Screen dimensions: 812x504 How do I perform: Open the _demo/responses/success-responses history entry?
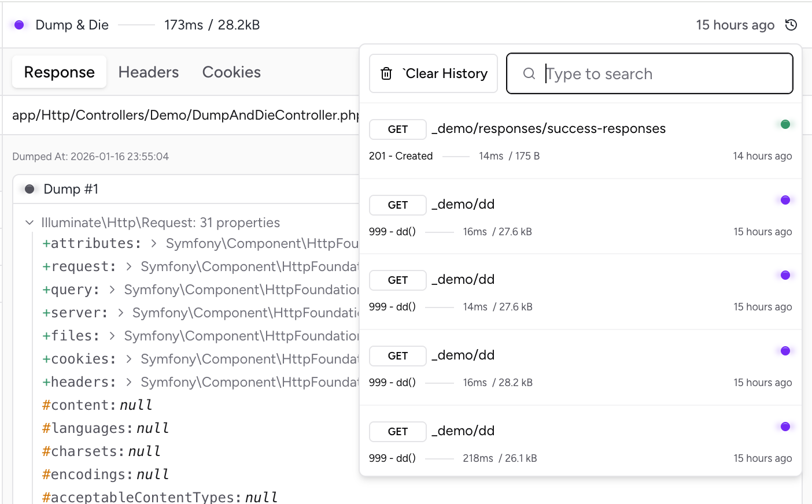click(x=548, y=129)
